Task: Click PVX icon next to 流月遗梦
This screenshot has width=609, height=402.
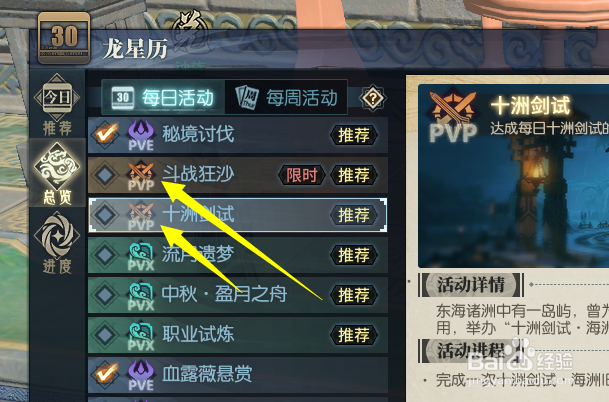Action: point(141,256)
